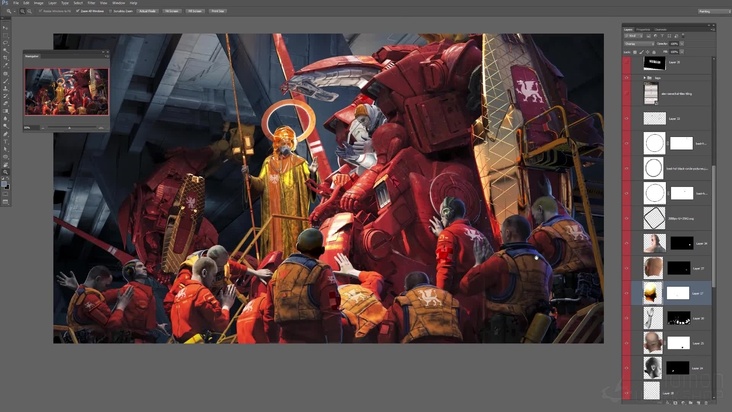Select the Pen tool
The width and height of the screenshot is (732, 412).
point(5,134)
